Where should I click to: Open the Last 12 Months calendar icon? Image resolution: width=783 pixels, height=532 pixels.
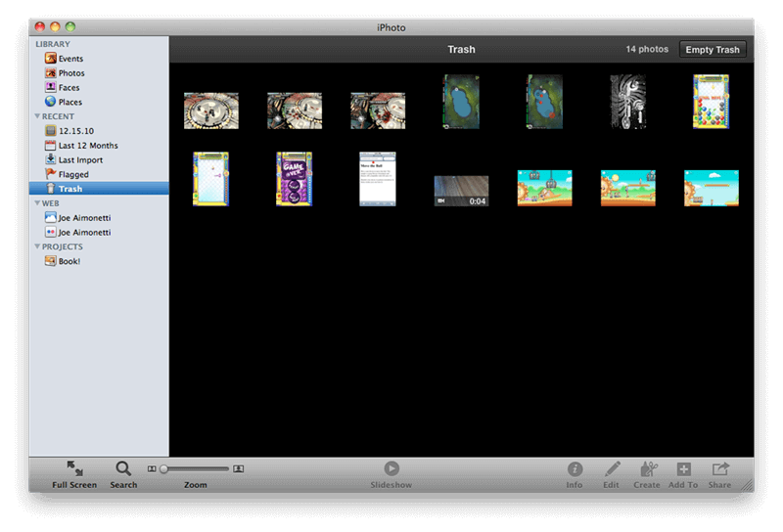tap(51, 146)
